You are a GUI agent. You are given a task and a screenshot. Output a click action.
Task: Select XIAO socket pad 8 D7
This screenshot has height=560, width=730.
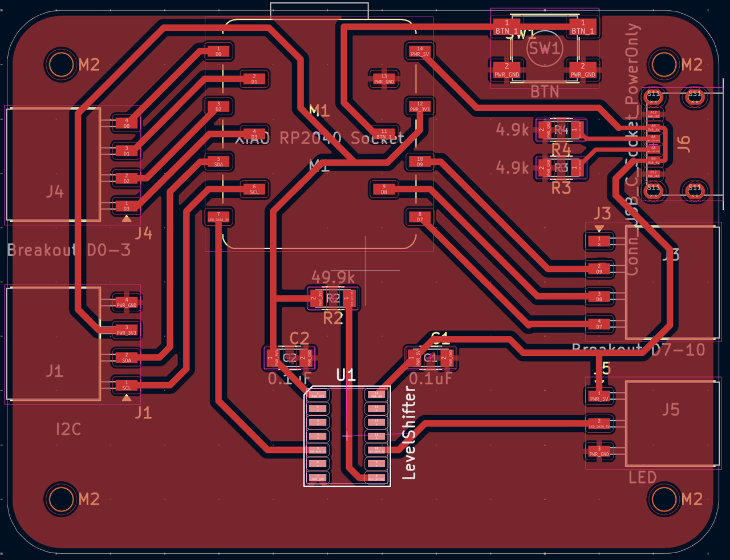[420, 217]
